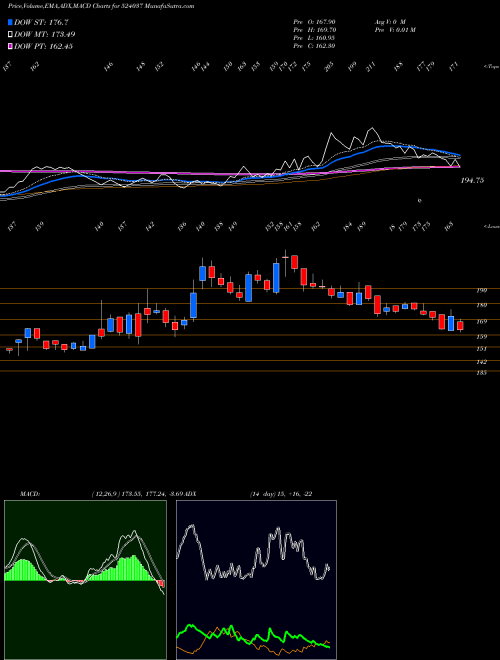The image size is (500, 660).
Task: Click the 169 price level label
Action: (481, 322)
